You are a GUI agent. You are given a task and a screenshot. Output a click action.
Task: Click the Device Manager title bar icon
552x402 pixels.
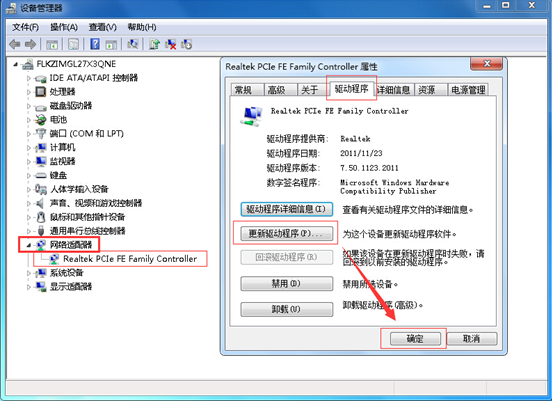[x=12, y=7]
